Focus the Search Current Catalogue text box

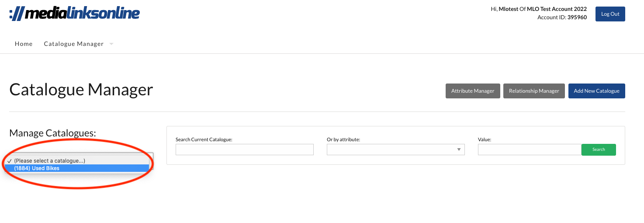click(x=244, y=150)
